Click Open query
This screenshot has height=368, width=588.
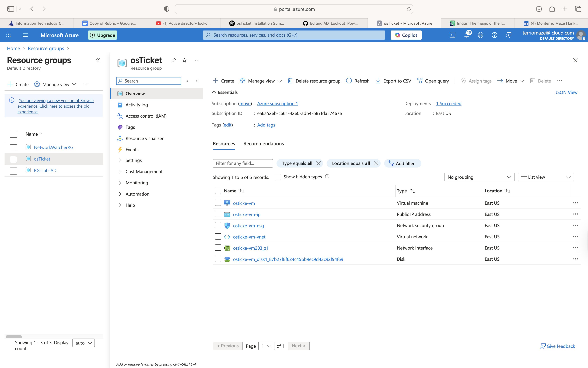point(433,81)
